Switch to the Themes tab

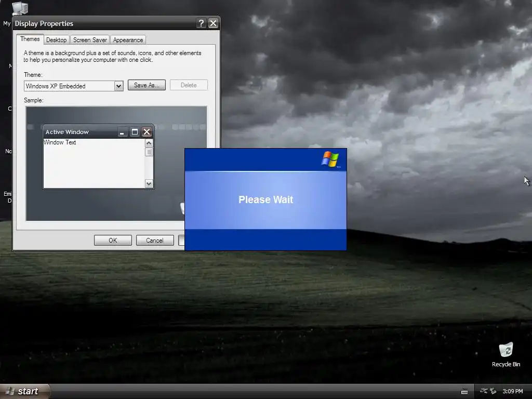pyautogui.click(x=30, y=39)
